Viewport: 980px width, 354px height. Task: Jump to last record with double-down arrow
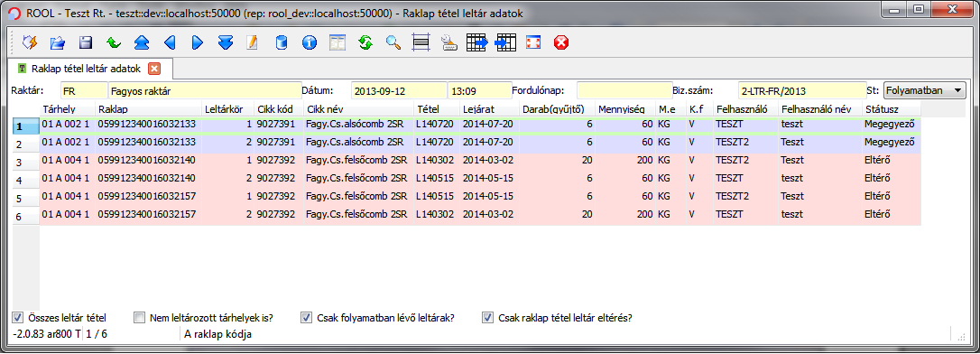pos(226,42)
